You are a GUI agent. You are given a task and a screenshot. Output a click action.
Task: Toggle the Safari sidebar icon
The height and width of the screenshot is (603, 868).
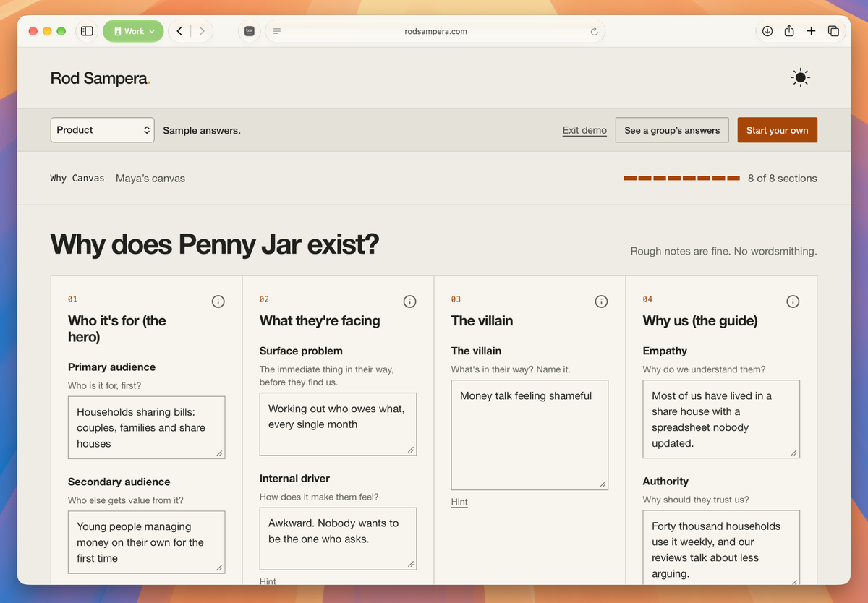87,31
